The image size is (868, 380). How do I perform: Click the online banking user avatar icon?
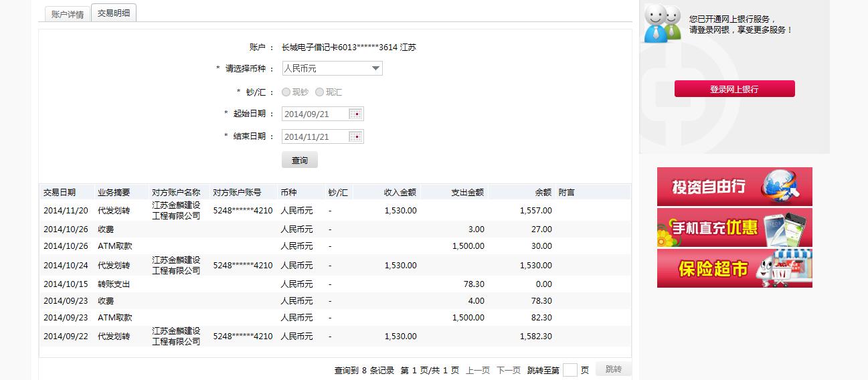663,23
